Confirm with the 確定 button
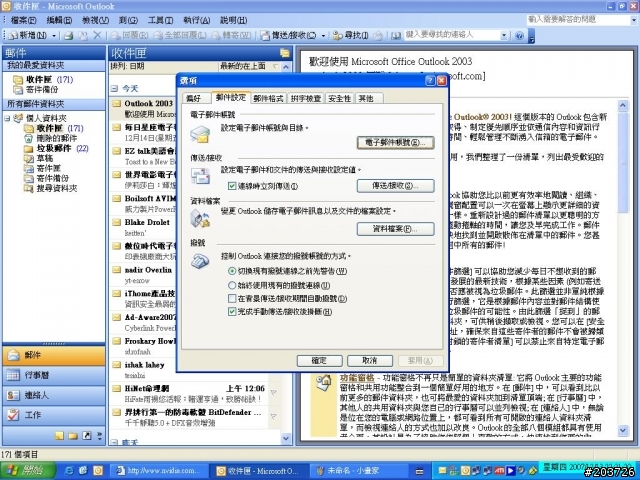The width and height of the screenshot is (640, 480). [x=319, y=360]
